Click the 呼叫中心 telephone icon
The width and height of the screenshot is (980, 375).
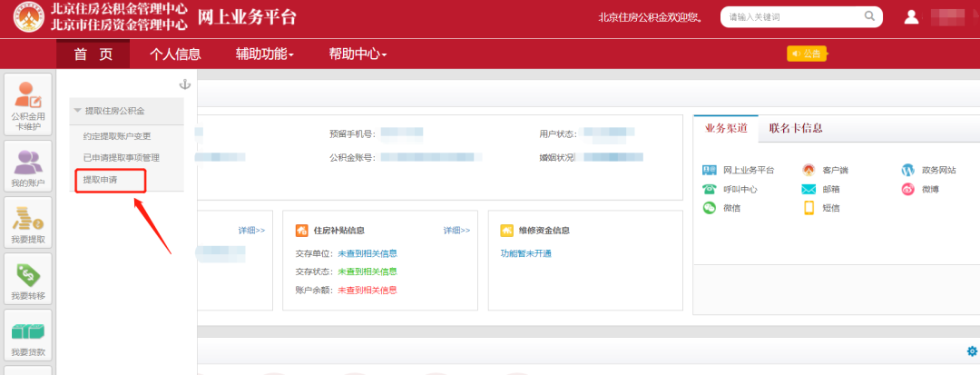(x=709, y=189)
